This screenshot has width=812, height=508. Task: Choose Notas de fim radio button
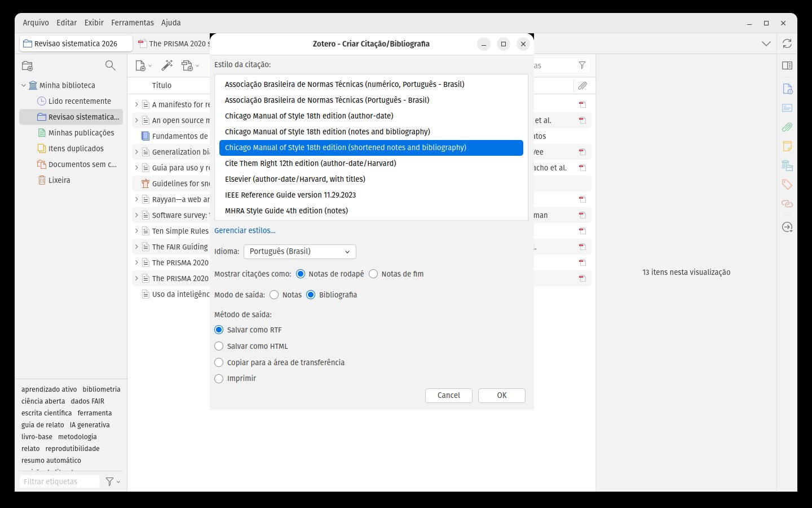pyautogui.click(x=373, y=274)
